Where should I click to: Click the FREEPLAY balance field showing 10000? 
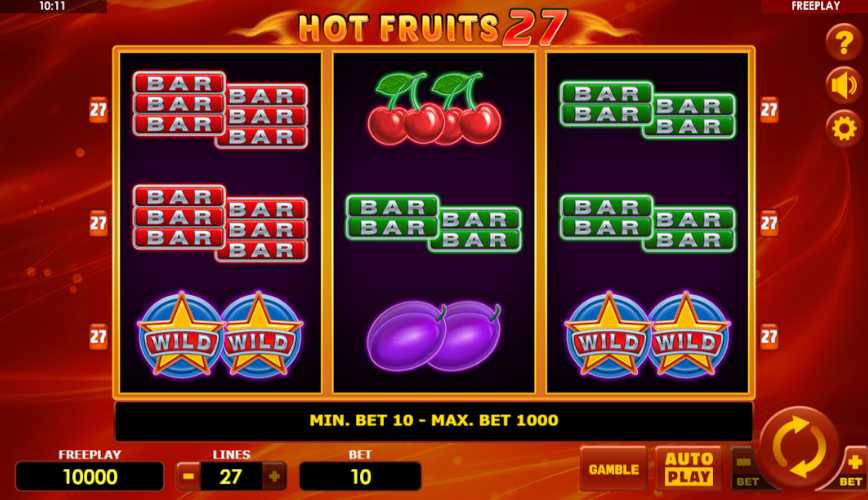(90, 476)
